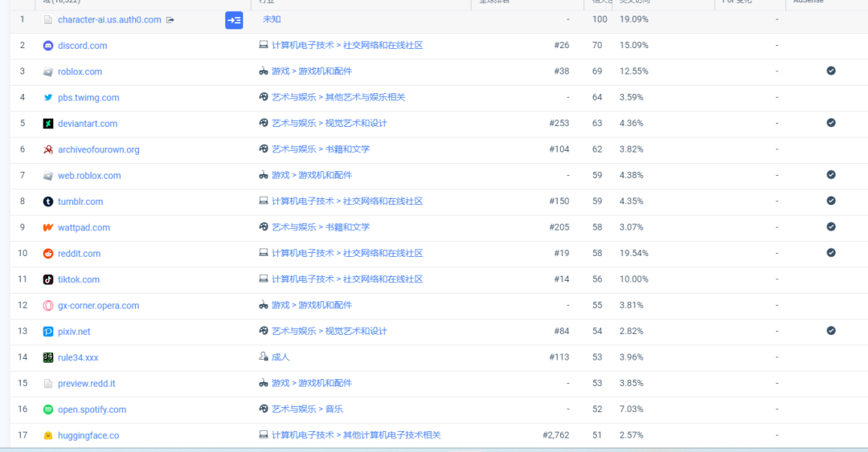Click the Spotify green favicon
This screenshot has height=452, width=868.
(48, 409)
